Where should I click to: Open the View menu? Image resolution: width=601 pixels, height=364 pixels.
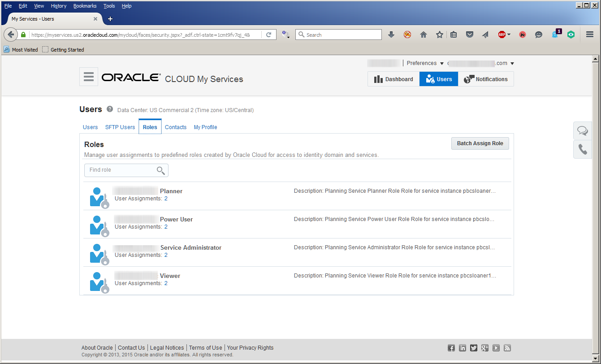(39, 6)
